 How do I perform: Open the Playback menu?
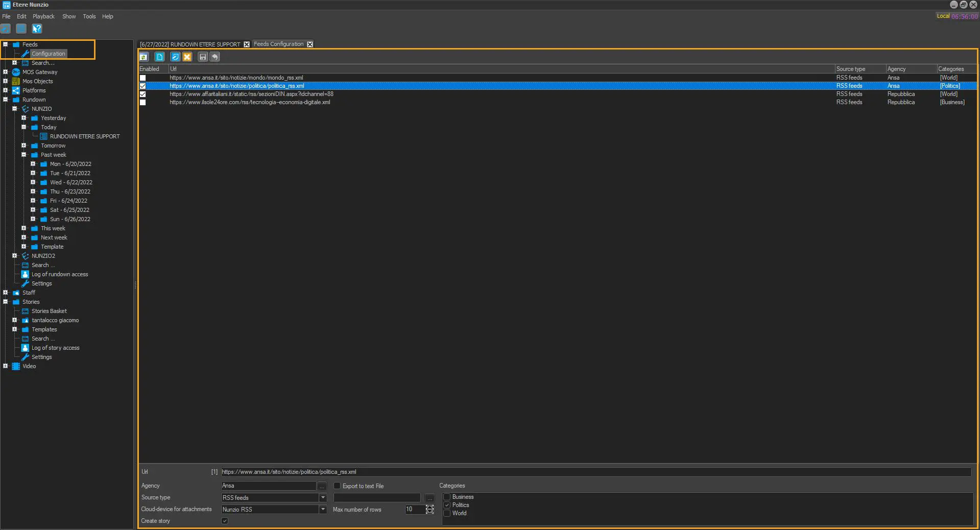43,16
